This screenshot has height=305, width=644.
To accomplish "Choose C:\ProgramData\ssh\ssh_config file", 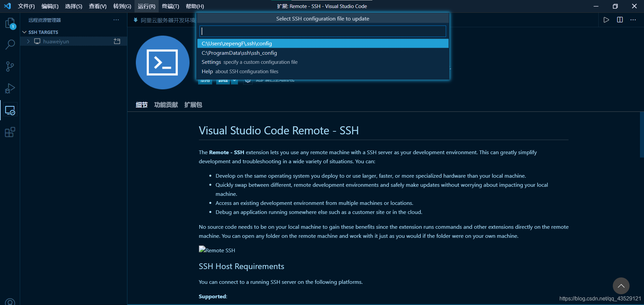I will (323, 53).
